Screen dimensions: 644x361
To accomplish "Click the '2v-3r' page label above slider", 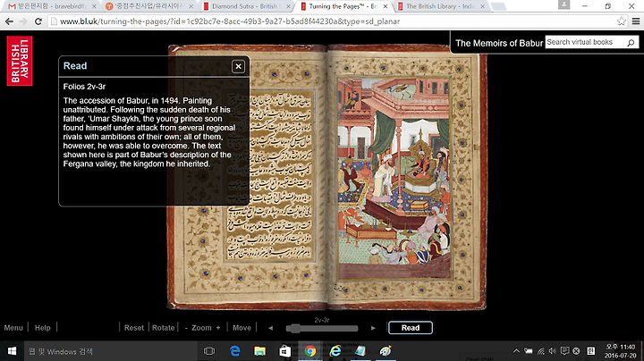I will pyautogui.click(x=322, y=320).
